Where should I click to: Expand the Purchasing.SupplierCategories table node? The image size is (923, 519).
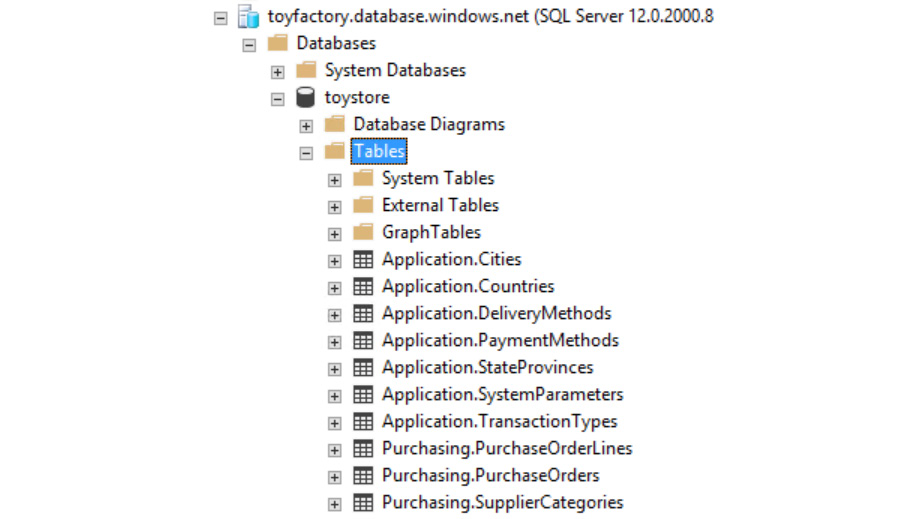(335, 504)
